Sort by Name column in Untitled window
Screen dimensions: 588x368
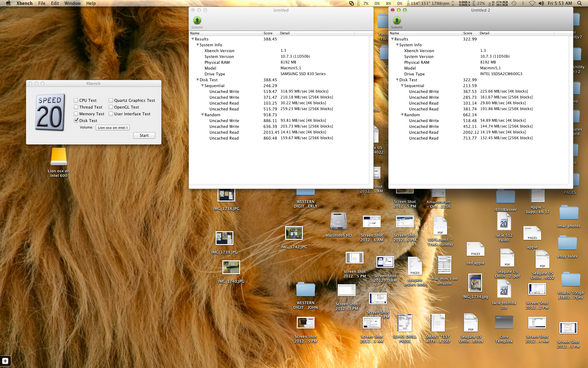pyautogui.click(x=225, y=33)
